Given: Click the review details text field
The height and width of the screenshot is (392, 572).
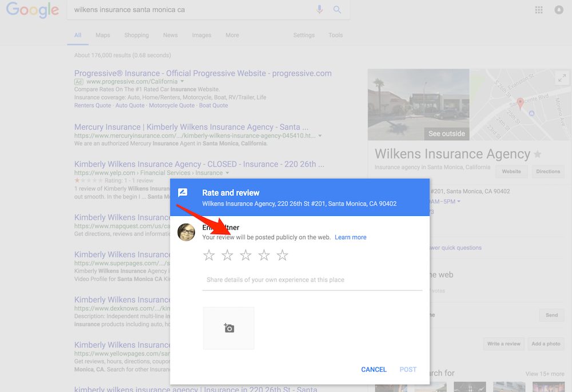Looking at the screenshot, I should point(312,280).
